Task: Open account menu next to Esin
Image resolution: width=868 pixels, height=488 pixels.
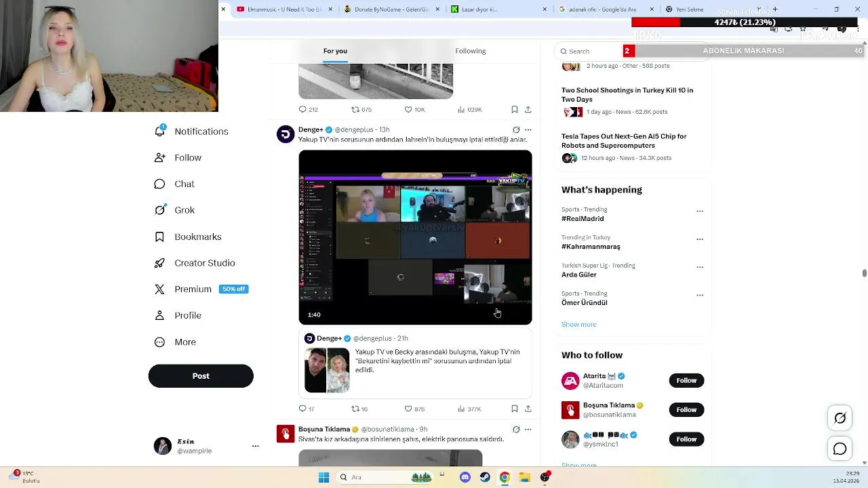Action: (x=256, y=446)
